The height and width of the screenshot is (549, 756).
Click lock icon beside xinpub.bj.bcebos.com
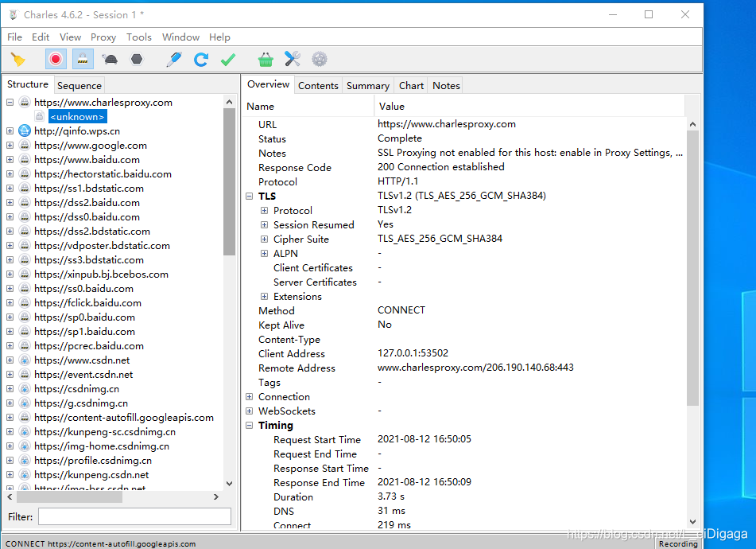tap(25, 274)
